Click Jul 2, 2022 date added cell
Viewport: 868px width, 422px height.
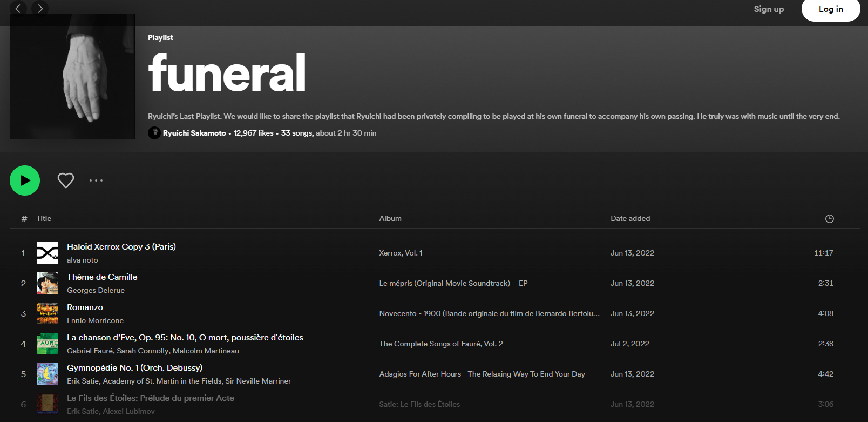click(630, 344)
